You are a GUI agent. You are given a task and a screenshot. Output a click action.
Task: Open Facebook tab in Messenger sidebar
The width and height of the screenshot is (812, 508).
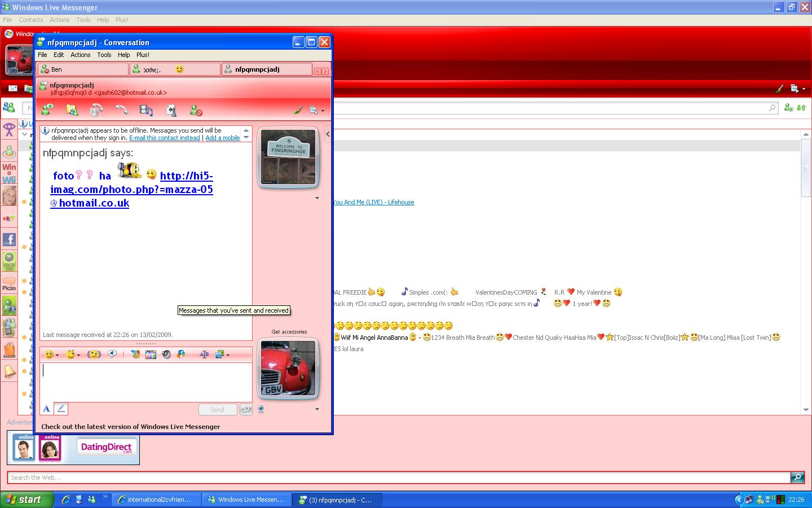pos(9,239)
